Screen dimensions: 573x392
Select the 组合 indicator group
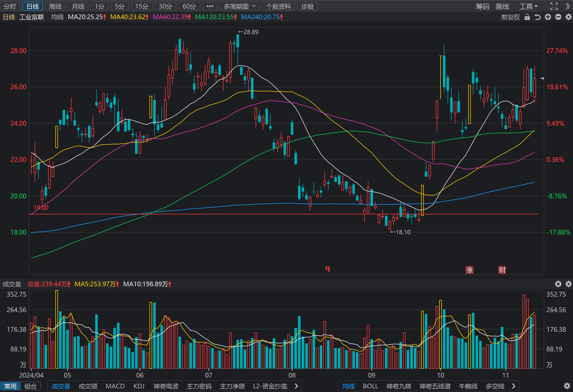[31, 386]
